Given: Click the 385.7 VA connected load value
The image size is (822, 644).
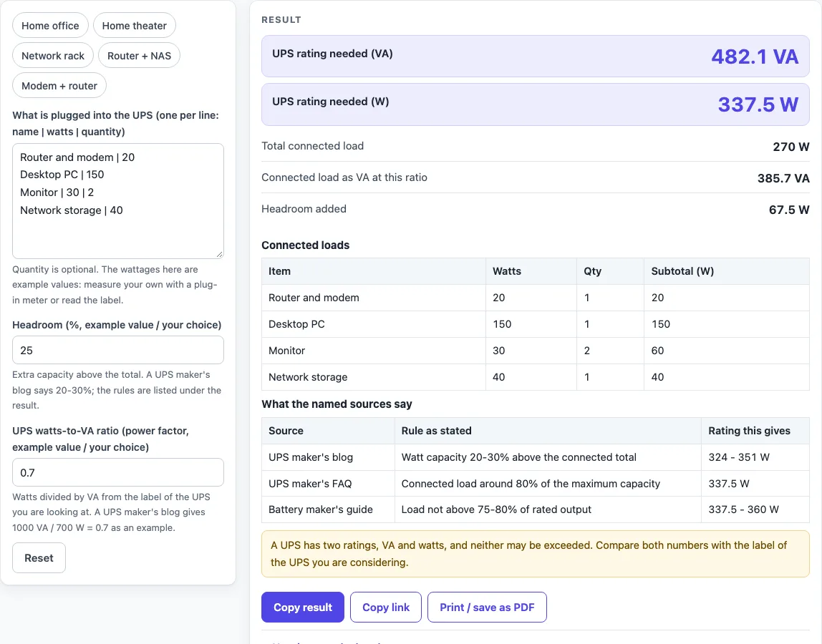Looking at the screenshot, I should click(x=783, y=178).
